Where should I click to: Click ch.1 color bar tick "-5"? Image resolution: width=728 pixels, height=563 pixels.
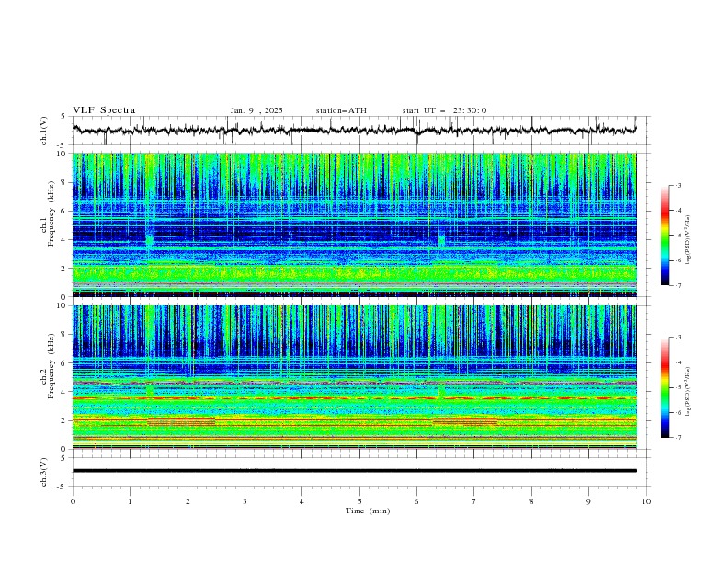[x=678, y=236]
